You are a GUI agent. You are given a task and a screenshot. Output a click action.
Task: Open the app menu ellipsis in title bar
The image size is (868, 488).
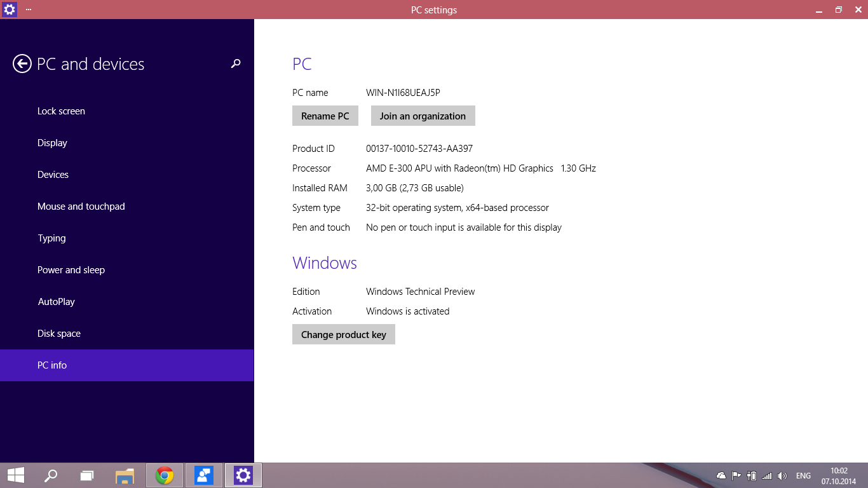click(29, 10)
